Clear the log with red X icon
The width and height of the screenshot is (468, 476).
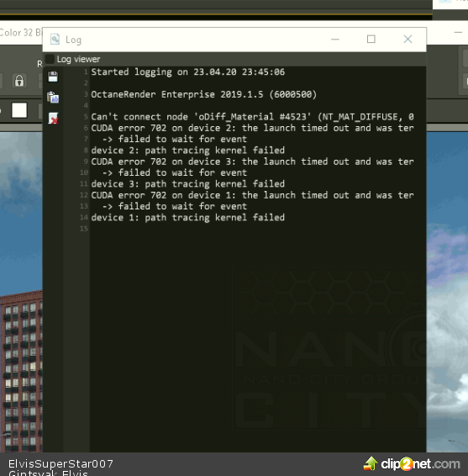(x=53, y=118)
